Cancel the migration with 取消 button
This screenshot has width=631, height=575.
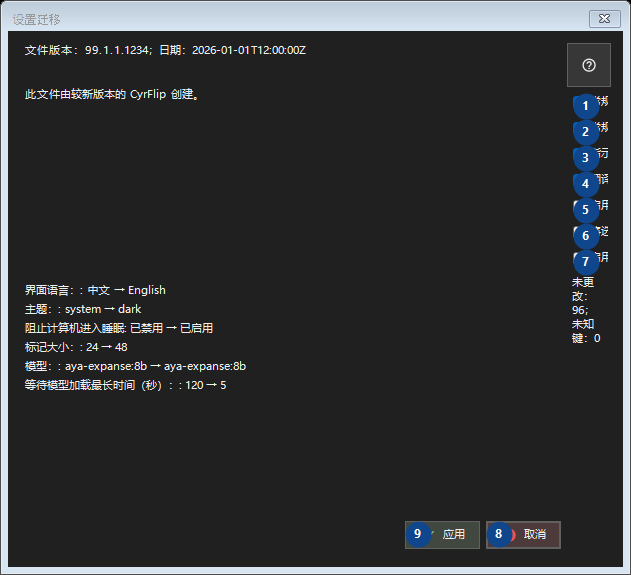point(523,534)
